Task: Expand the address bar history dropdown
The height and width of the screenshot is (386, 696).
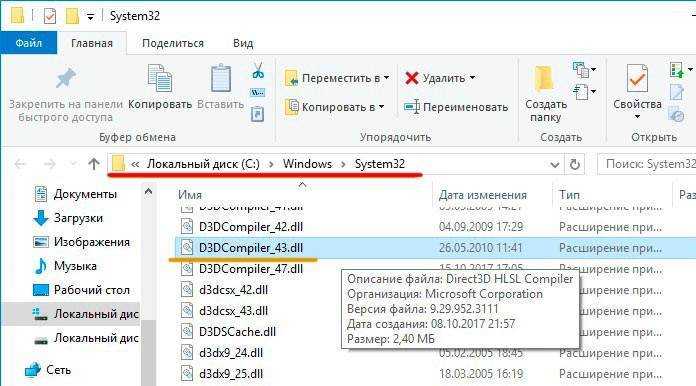Action: (554, 165)
